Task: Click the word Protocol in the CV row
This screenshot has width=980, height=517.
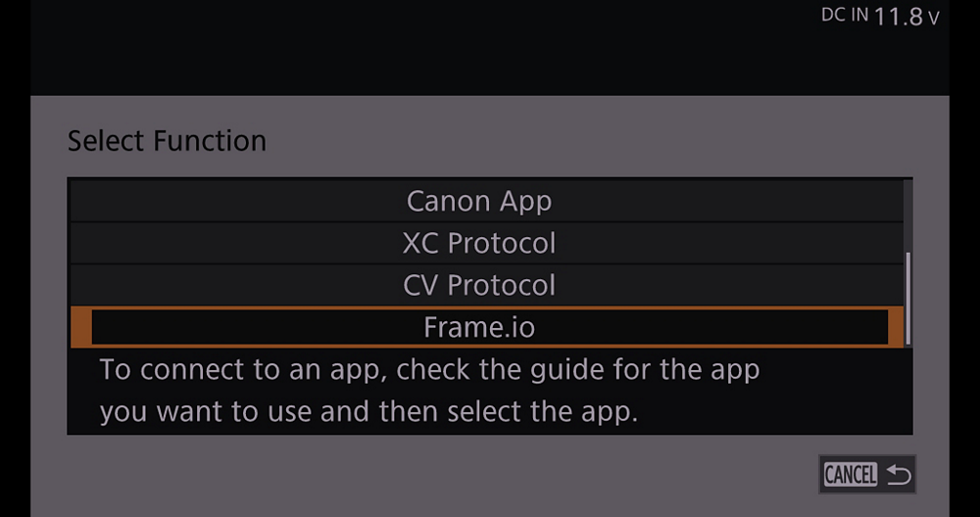Action: pos(502,286)
